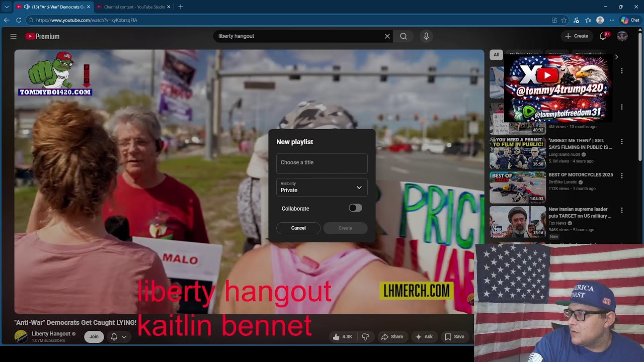Open options for New Iranian supreme leader video
644x362 pixels.
622,211
